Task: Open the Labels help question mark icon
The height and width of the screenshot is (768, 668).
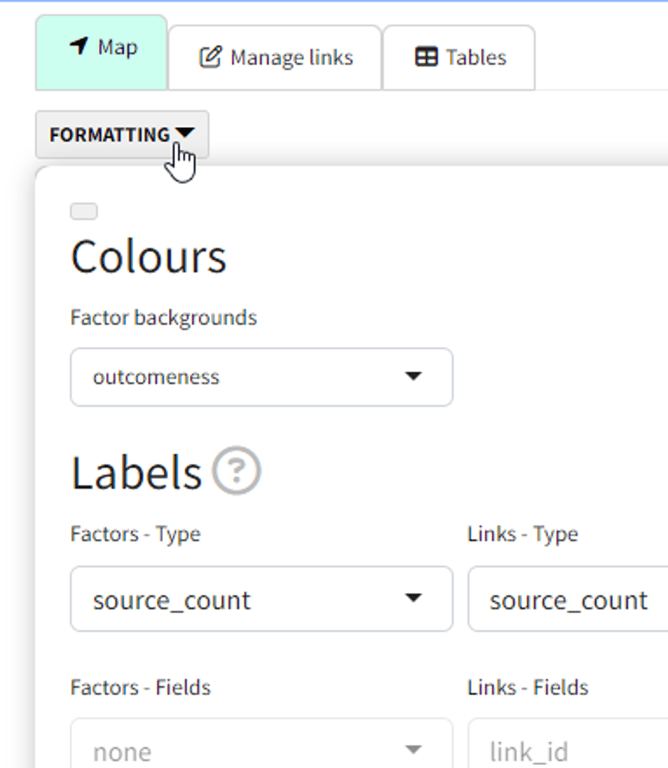Action: coord(237,470)
